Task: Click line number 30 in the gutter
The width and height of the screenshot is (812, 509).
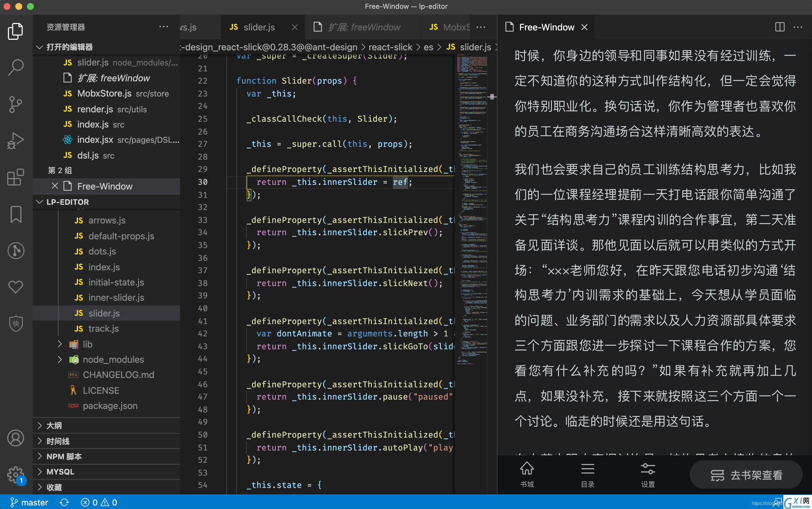Action: click(x=203, y=182)
